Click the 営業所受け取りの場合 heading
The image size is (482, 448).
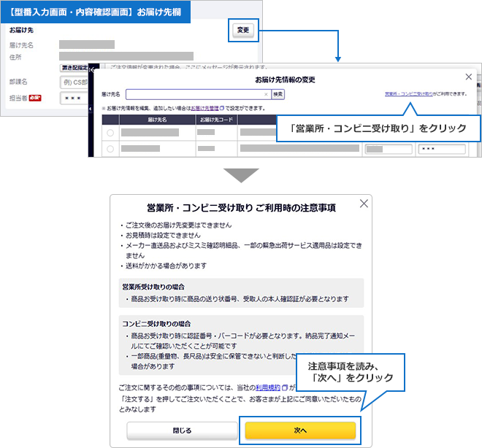click(153, 287)
